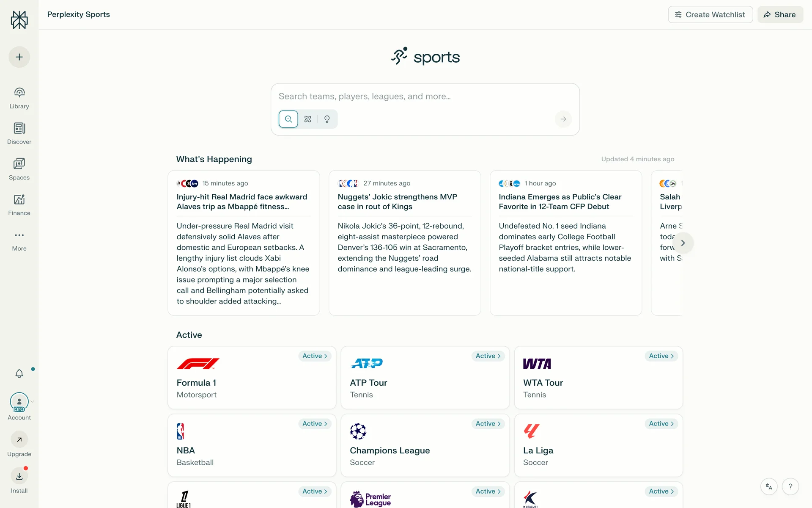Image resolution: width=812 pixels, height=508 pixels.
Task: Click the Perplexity logo icon
Action: point(19,20)
